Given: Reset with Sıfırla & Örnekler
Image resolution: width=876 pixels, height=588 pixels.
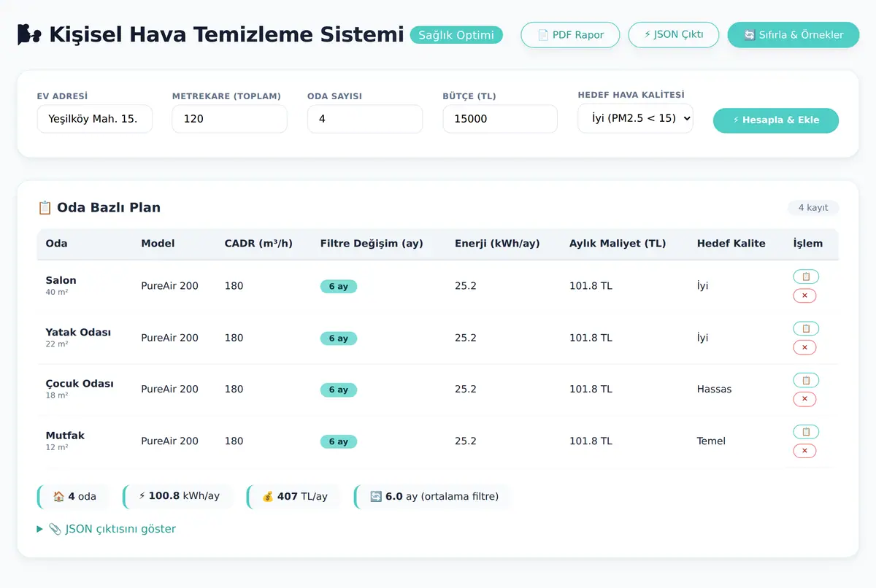Looking at the screenshot, I should pos(794,35).
